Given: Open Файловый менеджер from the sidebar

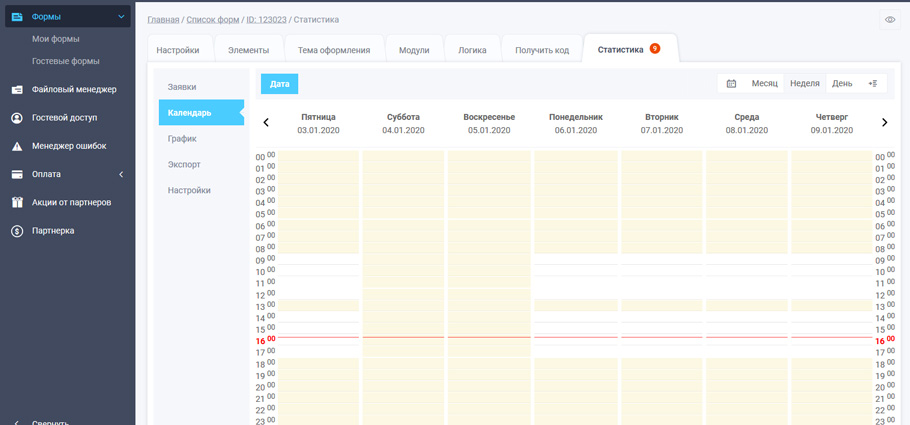Looking at the screenshot, I should 73,90.
